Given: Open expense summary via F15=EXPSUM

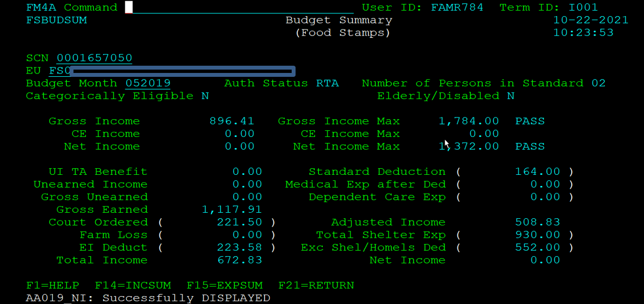Looking at the screenshot, I should click(224, 286).
